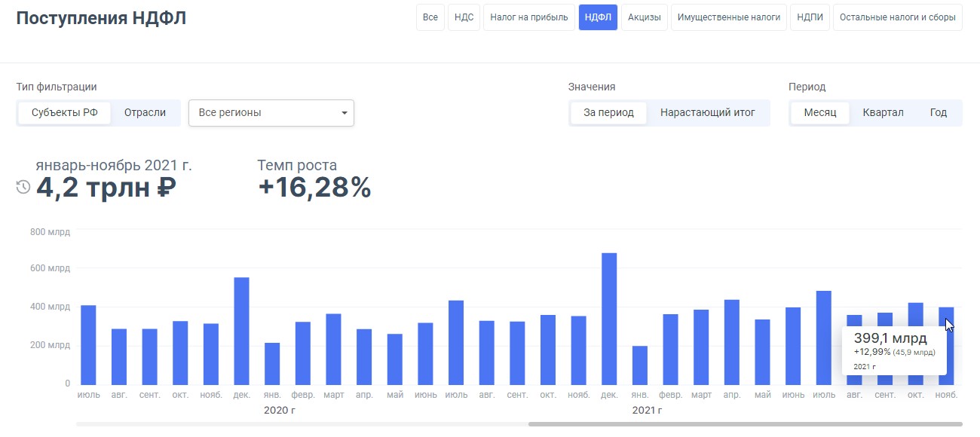Set the period to Квартал
This screenshot has height=437, width=980.
[x=883, y=113]
